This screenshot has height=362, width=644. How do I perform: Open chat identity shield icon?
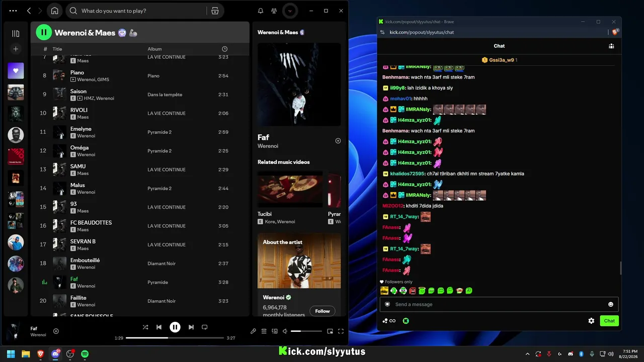387,304
